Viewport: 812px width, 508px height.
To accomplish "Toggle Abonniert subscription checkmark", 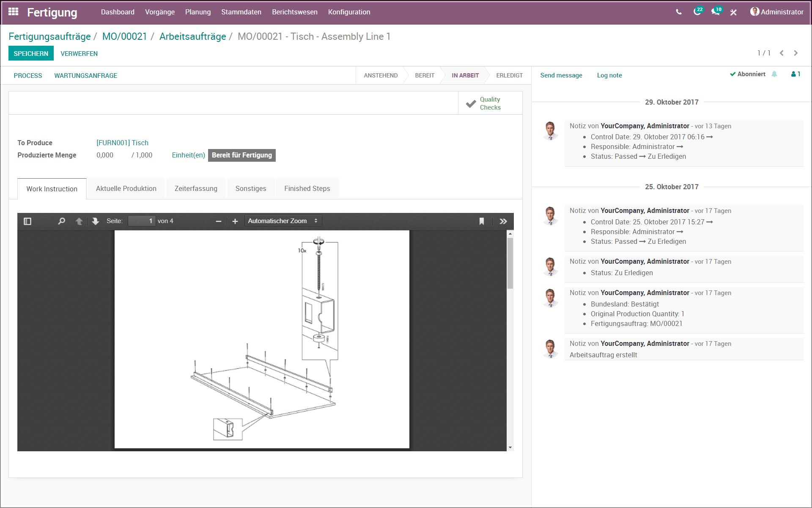I will pos(748,74).
